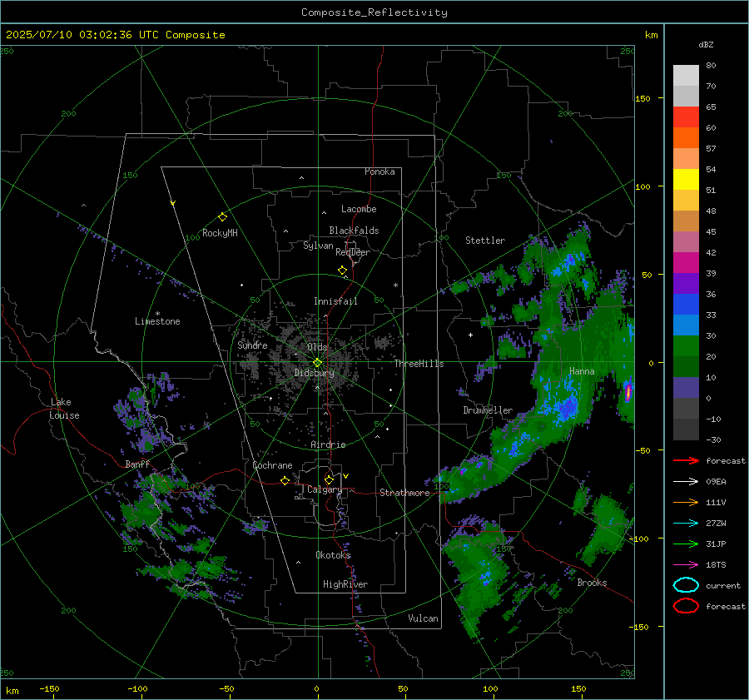Click the Composite_Reflectivity title text
The width and height of the screenshot is (749, 700).
(374, 12)
